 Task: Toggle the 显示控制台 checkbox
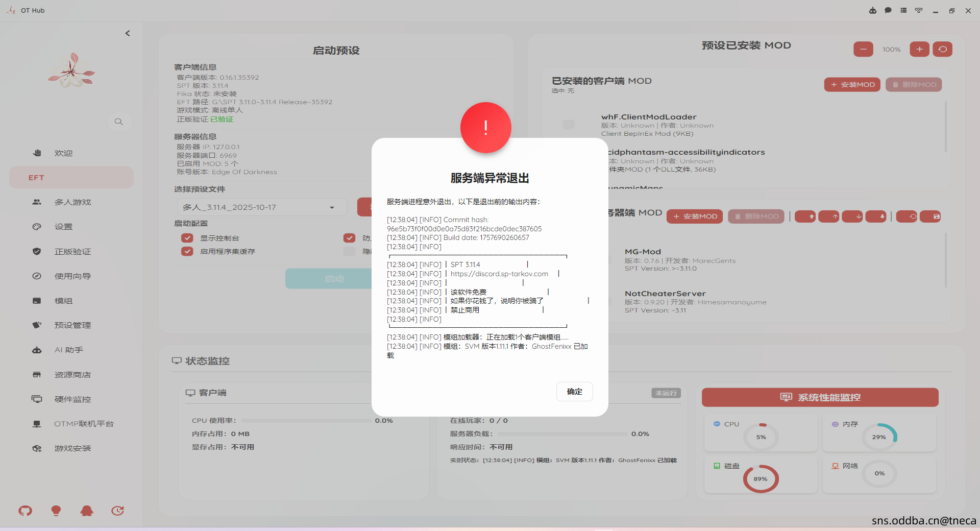[x=187, y=238]
